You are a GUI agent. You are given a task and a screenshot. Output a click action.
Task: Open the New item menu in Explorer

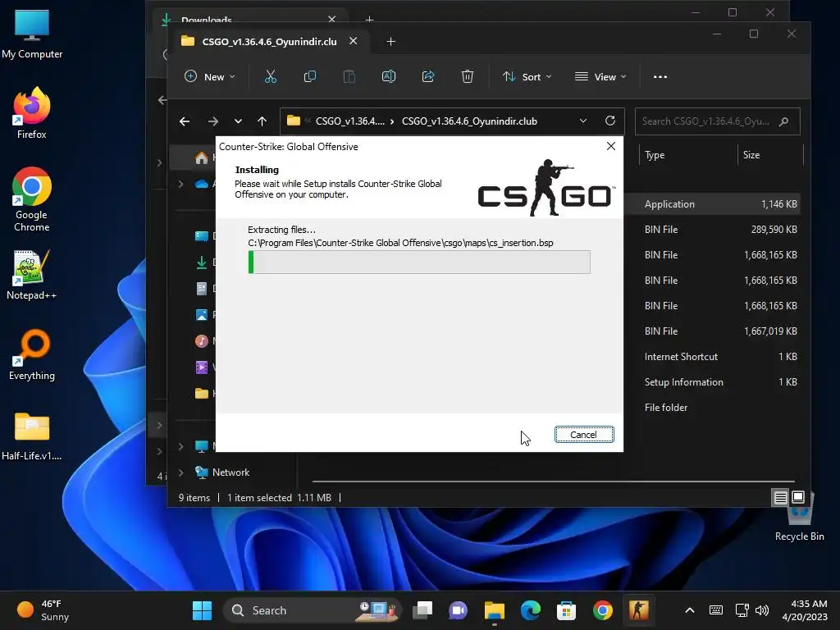(209, 76)
